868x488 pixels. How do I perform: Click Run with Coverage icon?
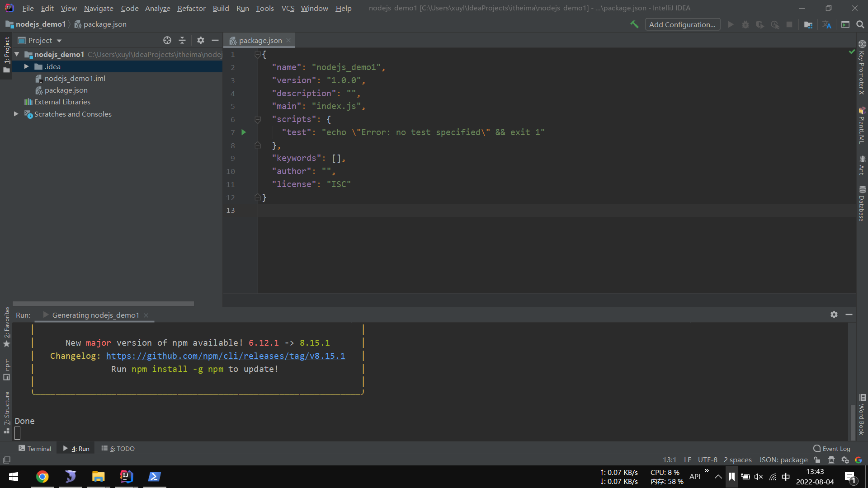[760, 24]
